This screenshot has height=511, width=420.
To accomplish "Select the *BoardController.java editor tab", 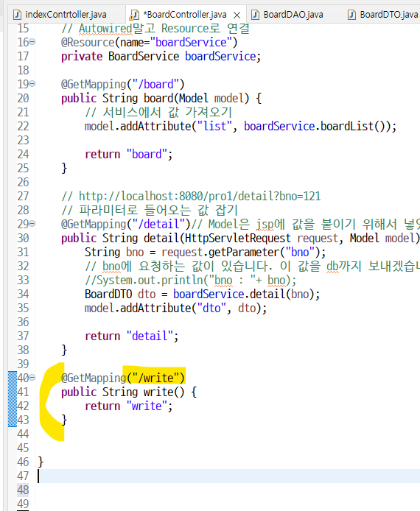I will (x=185, y=15).
